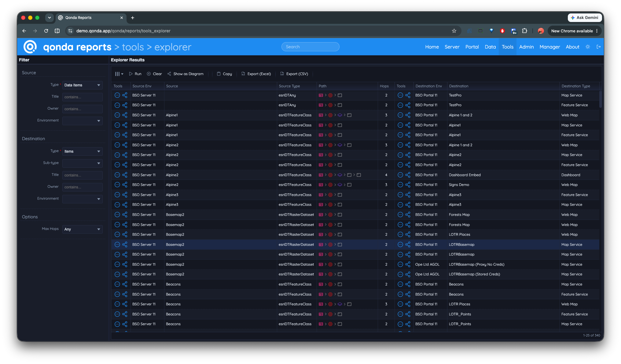The image size is (621, 364).
Task: Click source details icon for Alpine1 Web Map row
Action: [117, 115]
